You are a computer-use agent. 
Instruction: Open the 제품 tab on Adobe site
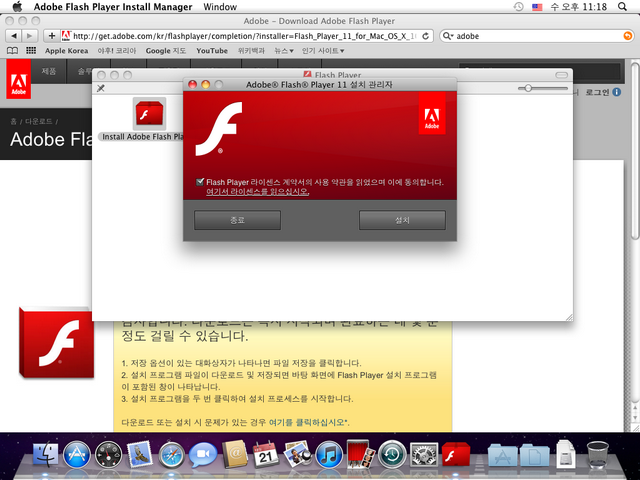click(x=49, y=71)
